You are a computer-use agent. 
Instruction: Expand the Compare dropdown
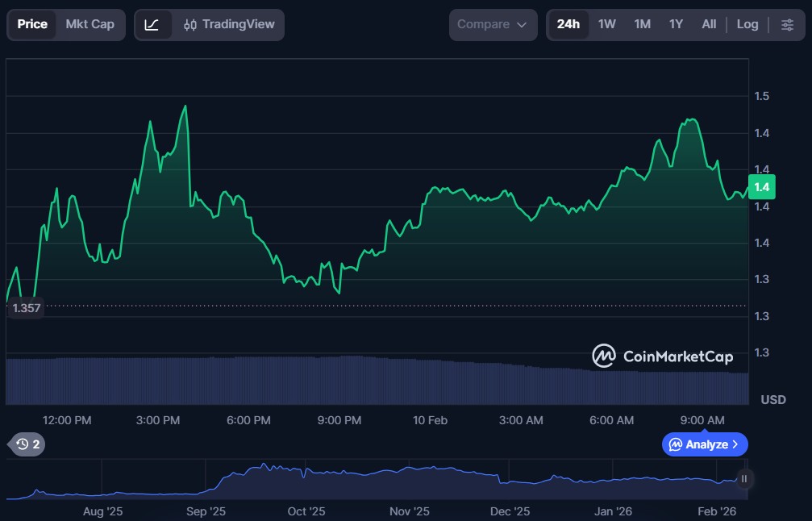coord(492,25)
